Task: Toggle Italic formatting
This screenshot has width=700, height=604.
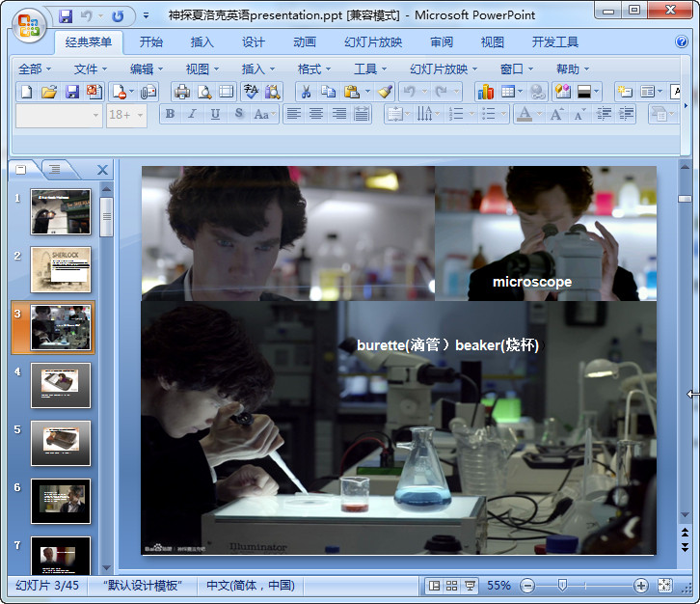Action: click(x=193, y=115)
